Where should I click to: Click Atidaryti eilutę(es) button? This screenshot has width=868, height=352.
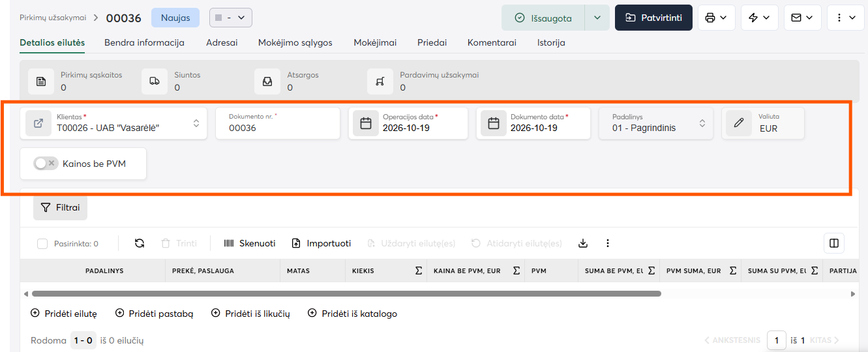pyautogui.click(x=516, y=243)
